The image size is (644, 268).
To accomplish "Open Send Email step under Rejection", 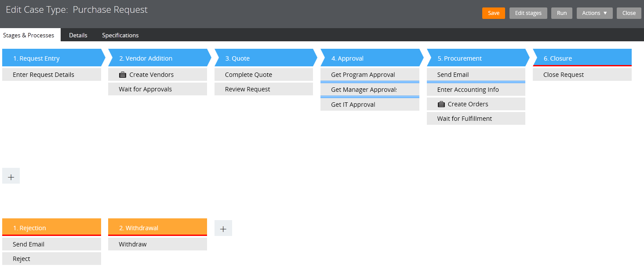I will pyautogui.click(x=51, y=244).
